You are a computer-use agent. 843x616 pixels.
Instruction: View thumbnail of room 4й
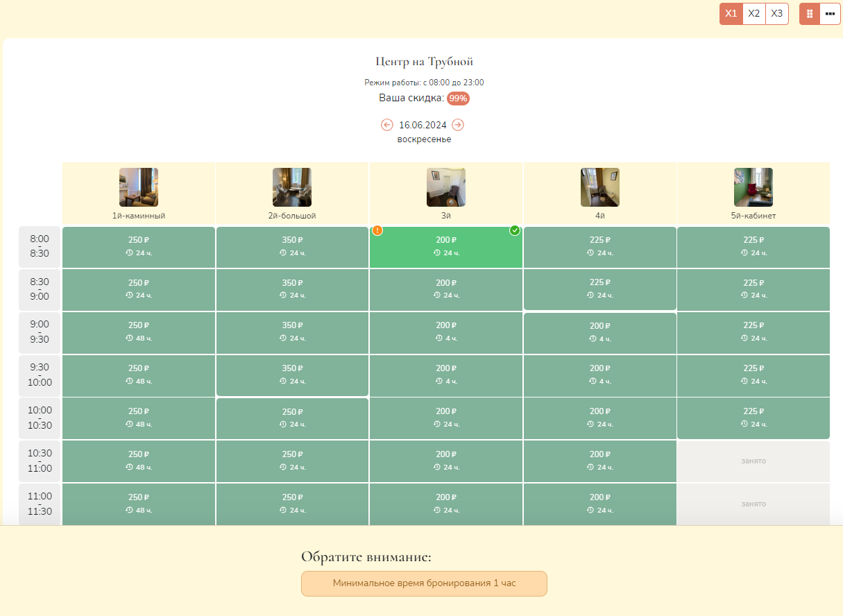click(600, 187)
